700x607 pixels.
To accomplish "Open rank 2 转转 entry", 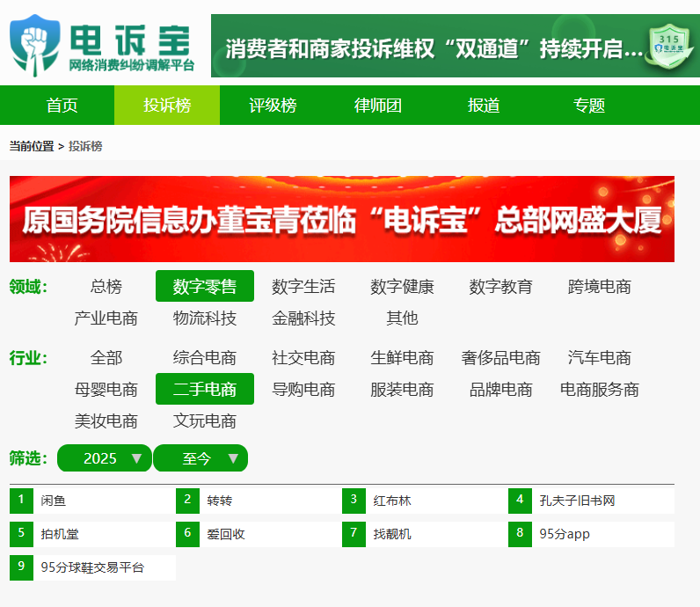I will (x=259, y=501).
